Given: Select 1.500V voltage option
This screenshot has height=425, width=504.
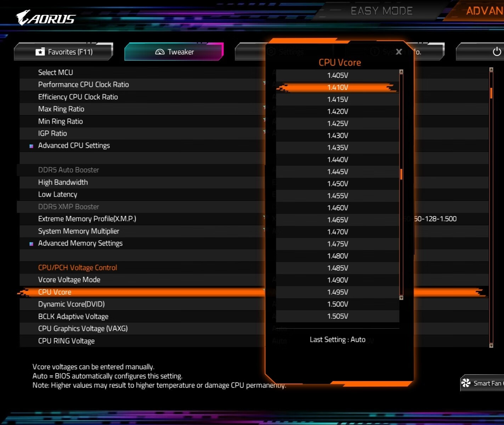Looking at the screenshot, I should 338,304.
